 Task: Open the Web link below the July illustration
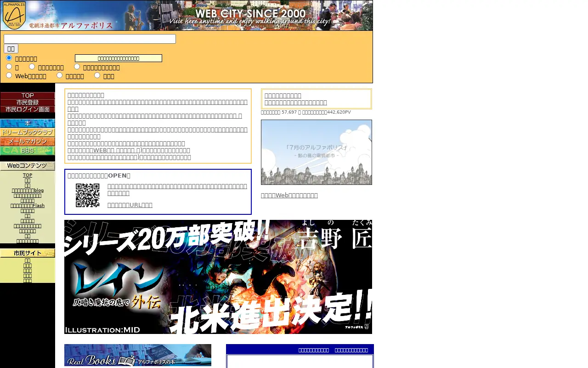point(289,195)
